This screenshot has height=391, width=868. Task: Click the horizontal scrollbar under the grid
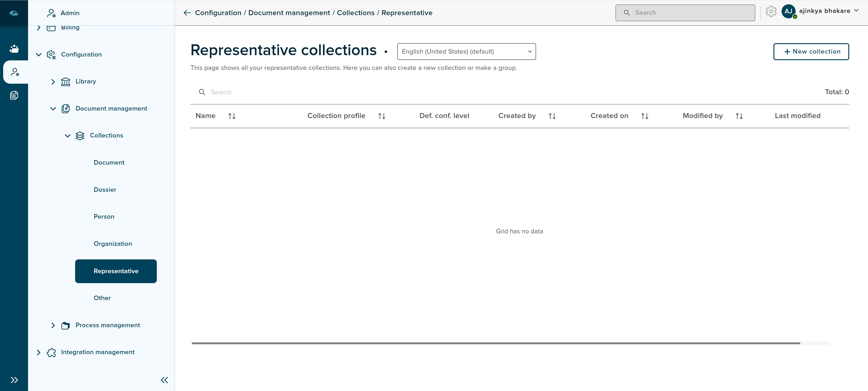[x=495, y=343]
